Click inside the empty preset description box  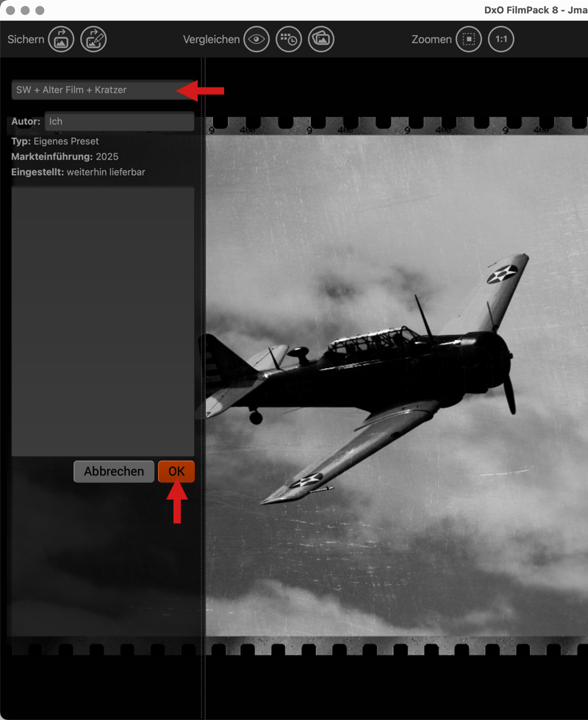[103, 320]
